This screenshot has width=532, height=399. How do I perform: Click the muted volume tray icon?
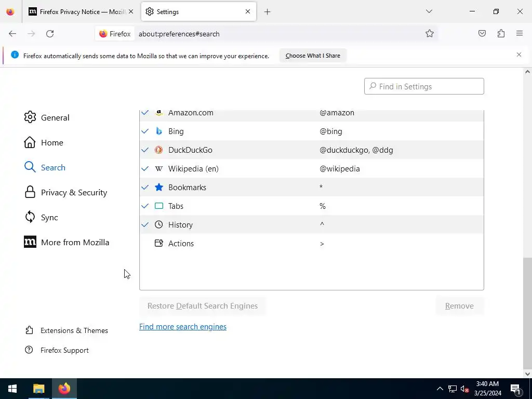(x=465, y=389)
